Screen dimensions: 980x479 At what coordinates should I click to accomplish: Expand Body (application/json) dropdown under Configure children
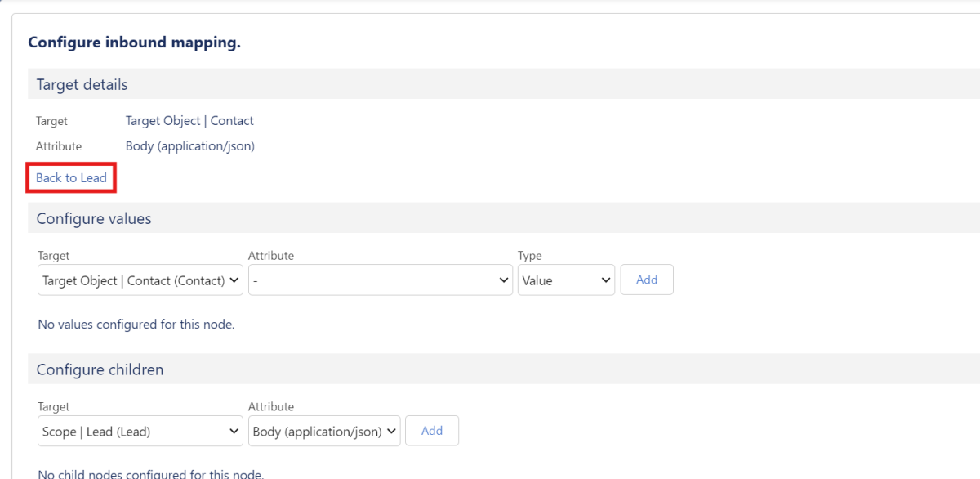324,431
